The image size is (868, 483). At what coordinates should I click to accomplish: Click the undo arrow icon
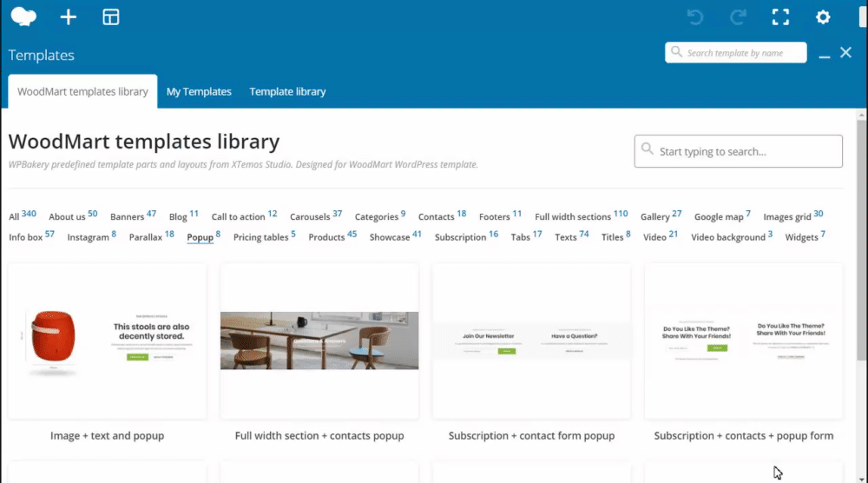[695, 17]
